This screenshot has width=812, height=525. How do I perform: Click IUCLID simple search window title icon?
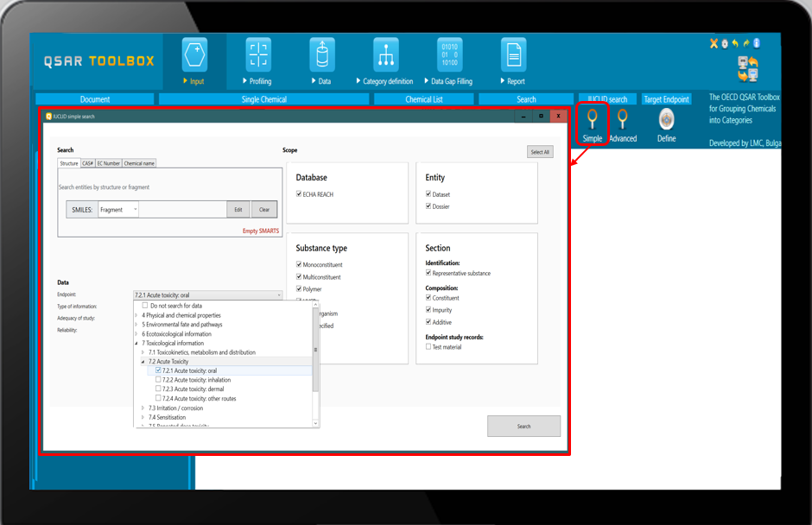[48, 117]
